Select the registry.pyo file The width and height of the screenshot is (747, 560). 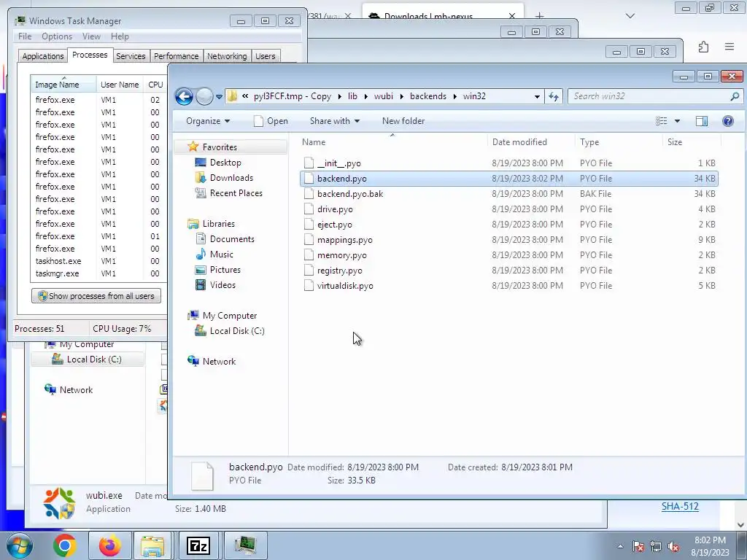508,271
